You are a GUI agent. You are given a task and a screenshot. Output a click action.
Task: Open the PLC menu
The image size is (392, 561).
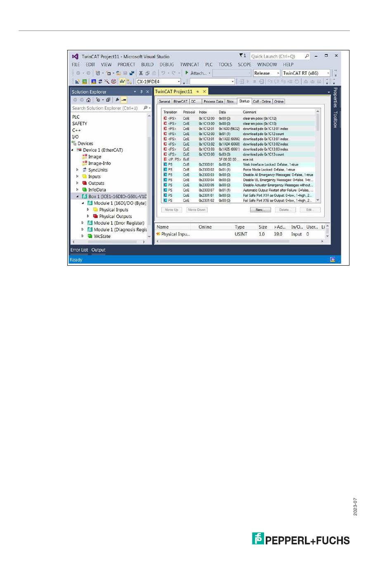coord(209,64)
